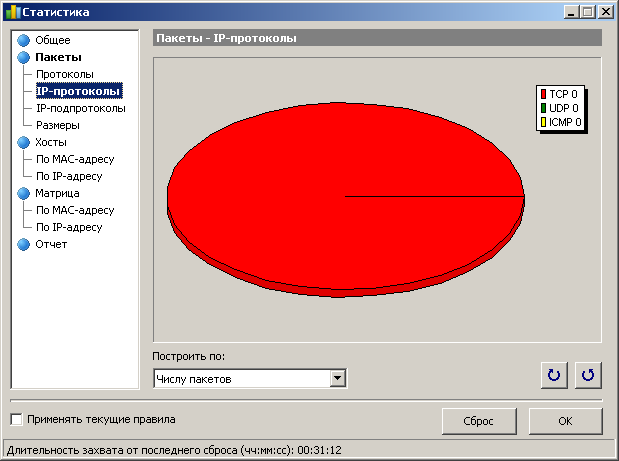Enable Применять текущие правила checkbox
The height and width of the screenshot is (461, 619).
(16, 419)
